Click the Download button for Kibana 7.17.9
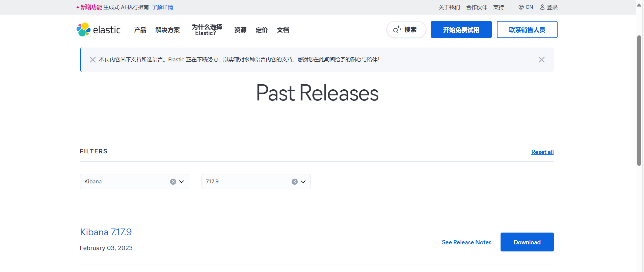Screen dimensions: 644x272 click(x=527, y=242)
